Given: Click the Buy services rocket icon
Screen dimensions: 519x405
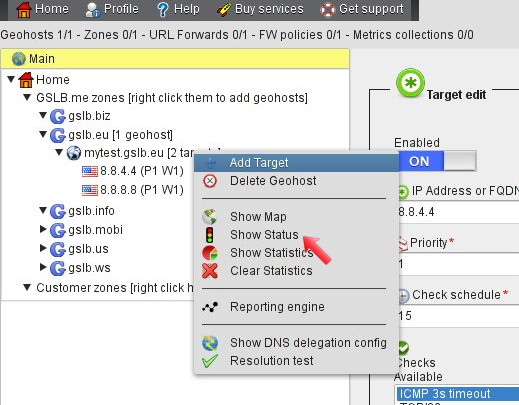Looking at the screenshot, I should tap(224, 10).
